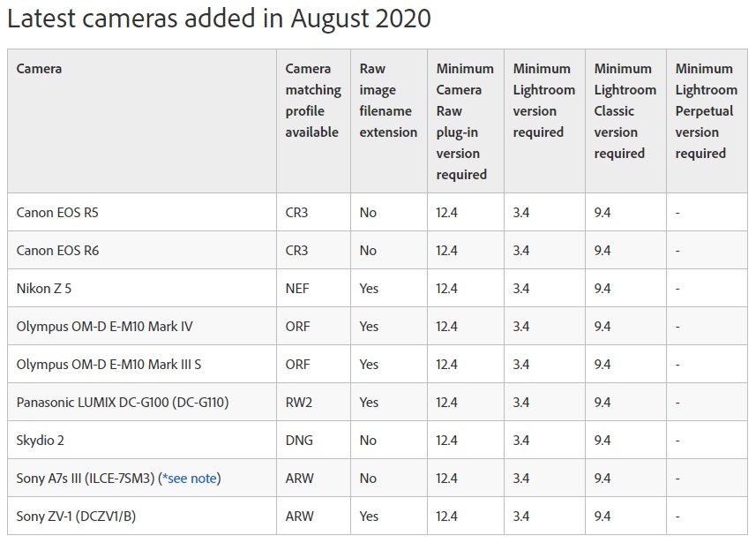Select the Canon EOS R6 cell
The image size is (756, 543).
pyautogui.click(x=64, y=251)
